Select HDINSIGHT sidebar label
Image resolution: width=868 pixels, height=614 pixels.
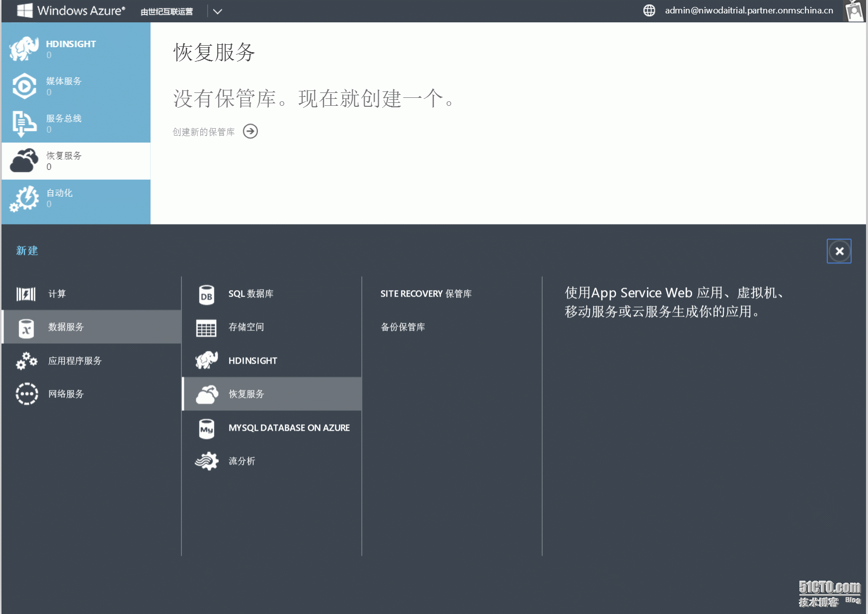click(x=71, y=44)
